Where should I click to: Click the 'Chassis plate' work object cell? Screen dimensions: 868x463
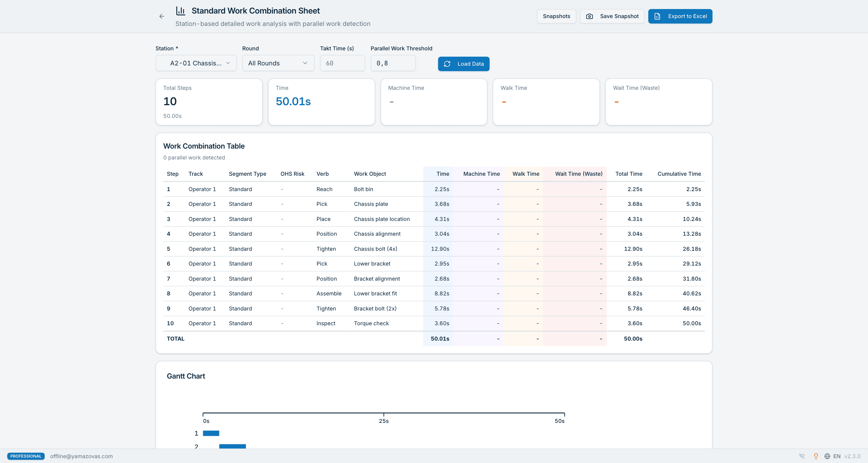coord(371,204)
